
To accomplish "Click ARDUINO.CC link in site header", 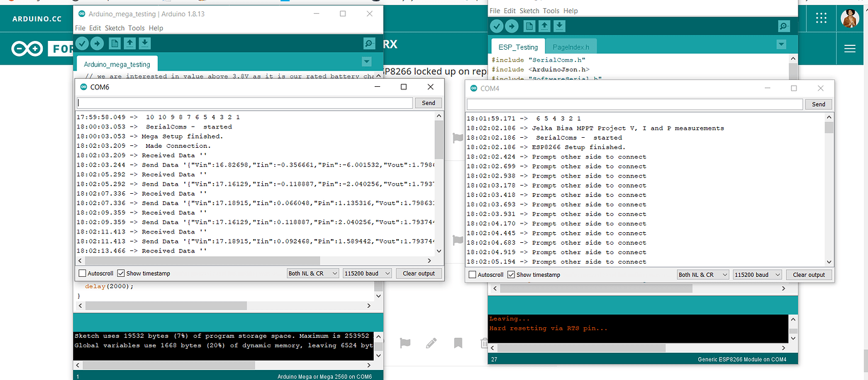I will (x=37, y=19).
